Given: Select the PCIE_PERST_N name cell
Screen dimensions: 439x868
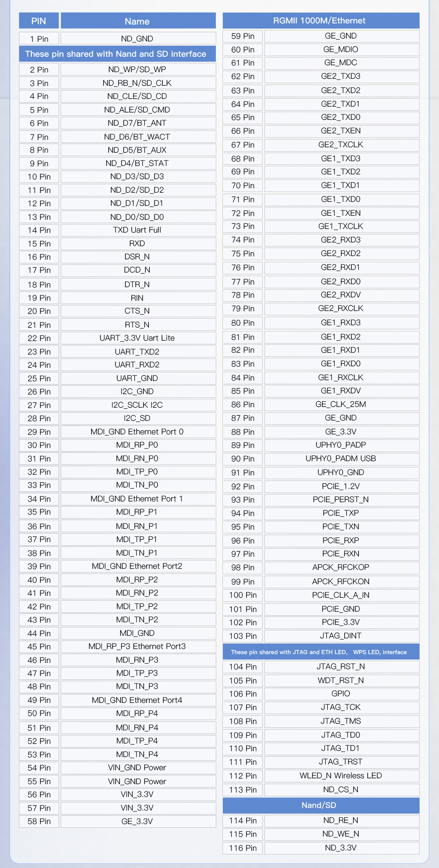Looking at the screenshot, I should [x=341, y=500].
